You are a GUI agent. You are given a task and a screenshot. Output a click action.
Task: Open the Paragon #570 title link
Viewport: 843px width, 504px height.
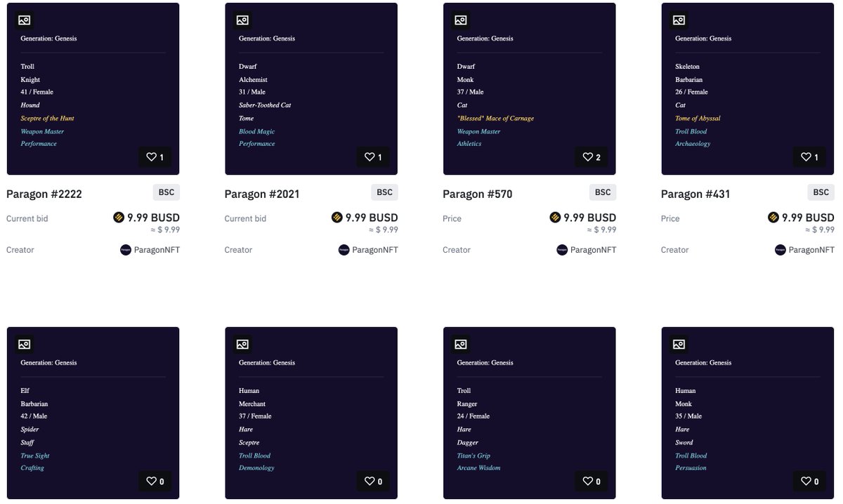pyautogui.click(x=478, y=194)
